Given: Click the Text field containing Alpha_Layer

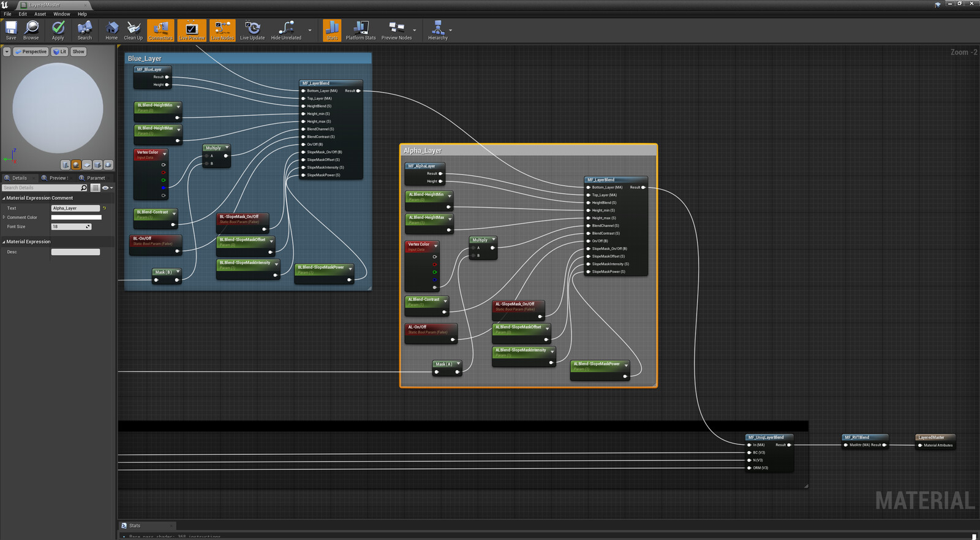Looking at the screenshot, I should [x=75, y=208].
